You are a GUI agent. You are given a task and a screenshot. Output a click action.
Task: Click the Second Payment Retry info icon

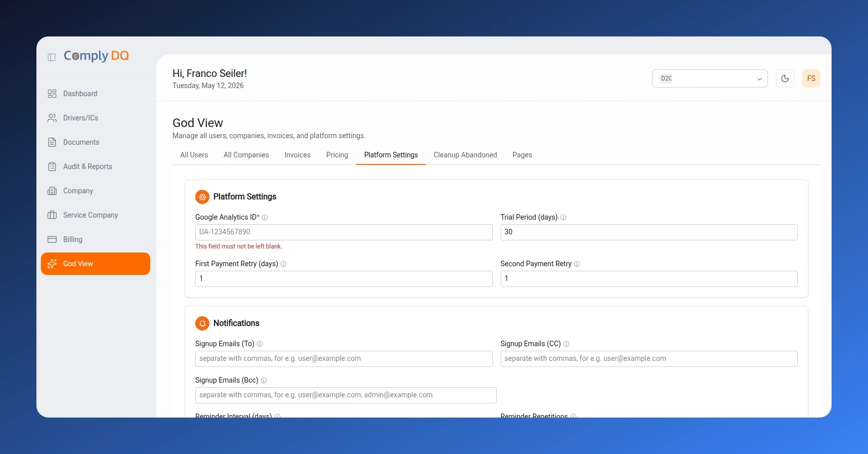[x=577, y=264]
